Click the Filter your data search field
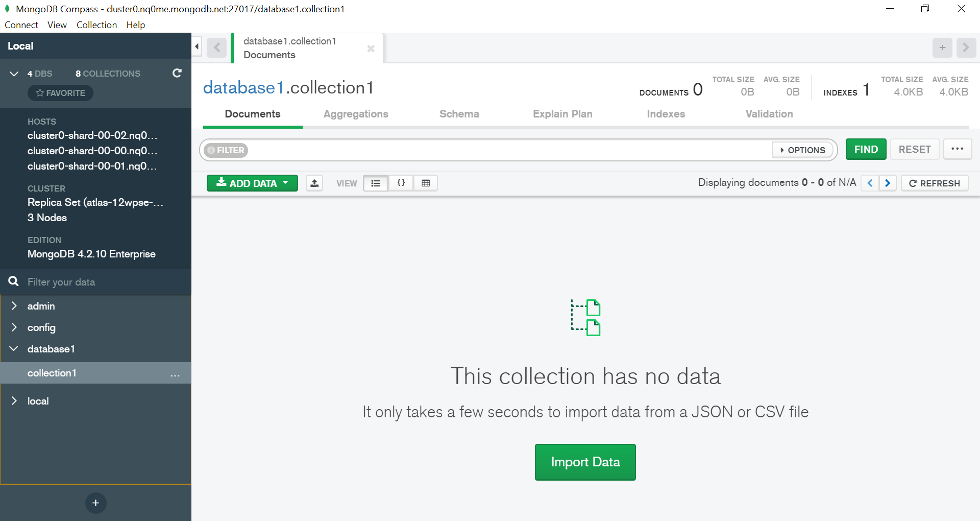This screenshot has width=980, height=521. pos(102,282)
